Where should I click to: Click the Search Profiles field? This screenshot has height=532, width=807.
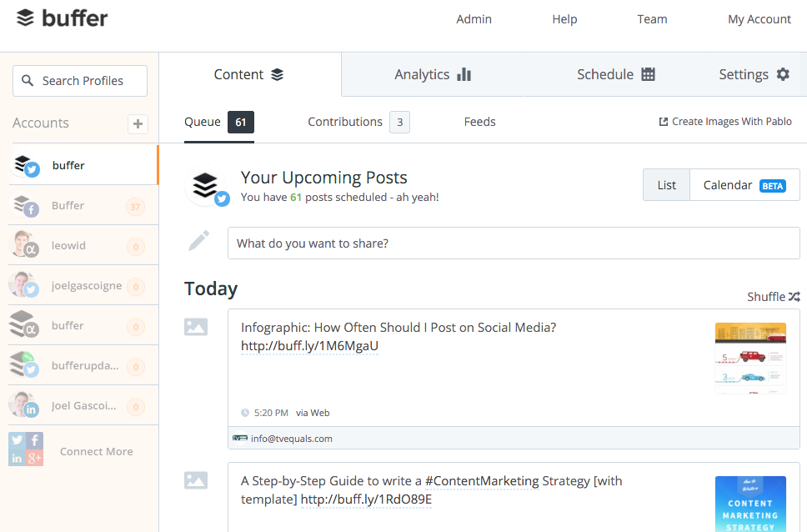coord(80,81)
